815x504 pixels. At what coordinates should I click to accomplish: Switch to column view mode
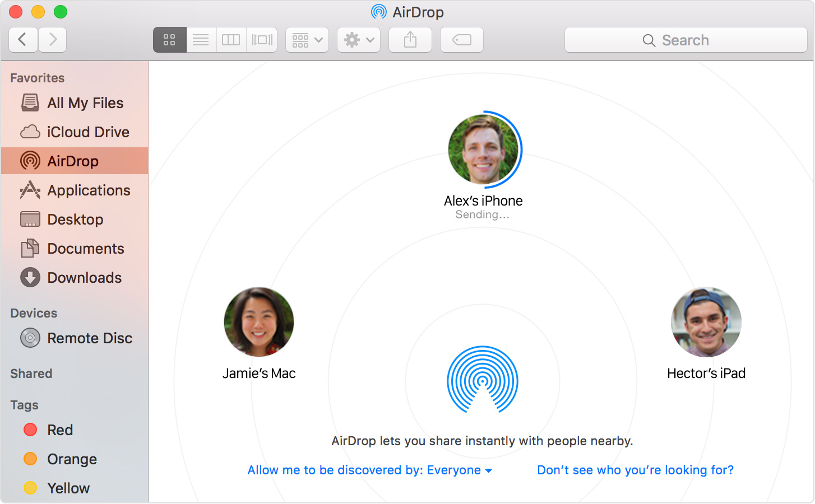231,40
